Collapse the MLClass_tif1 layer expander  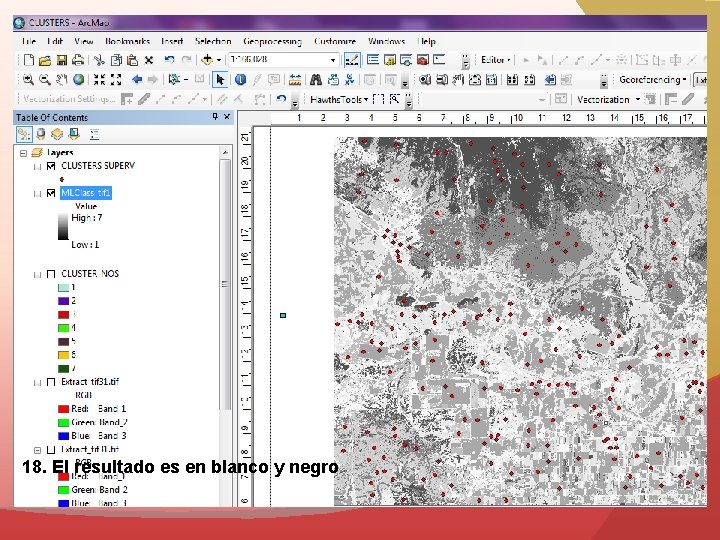[37, 193]
